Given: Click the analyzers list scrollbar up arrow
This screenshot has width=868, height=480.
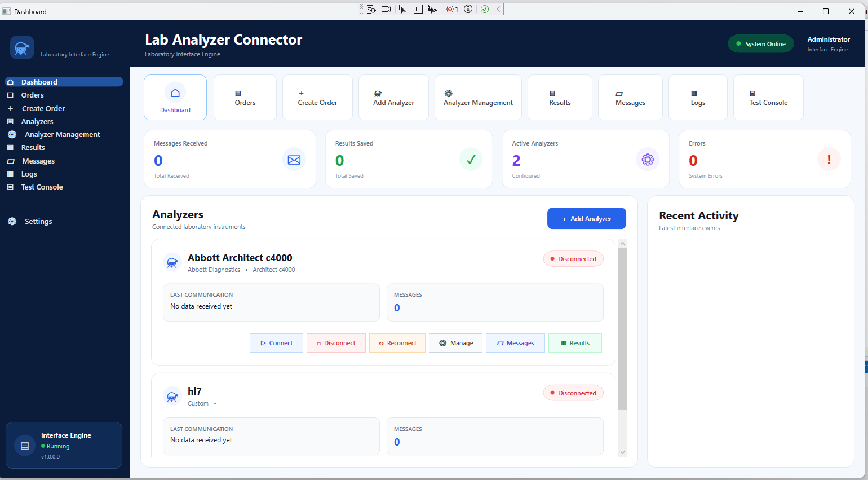Looking at the screenshot, I should [622, 244].
